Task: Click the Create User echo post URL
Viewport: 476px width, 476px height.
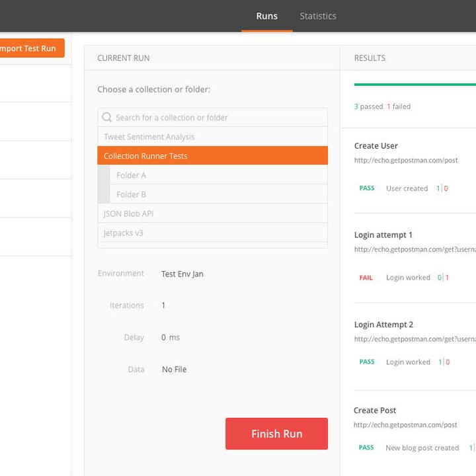Action: coord(406,160)
